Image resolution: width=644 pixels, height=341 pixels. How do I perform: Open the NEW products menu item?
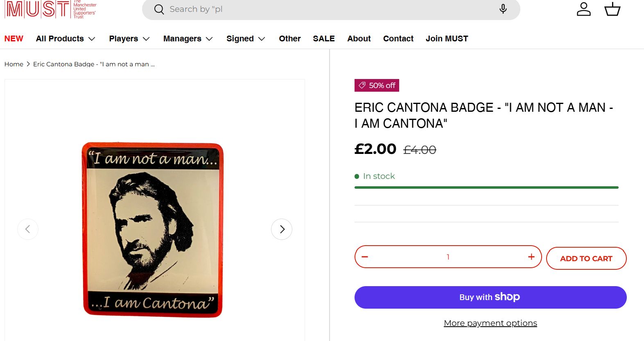click(14, 38)
